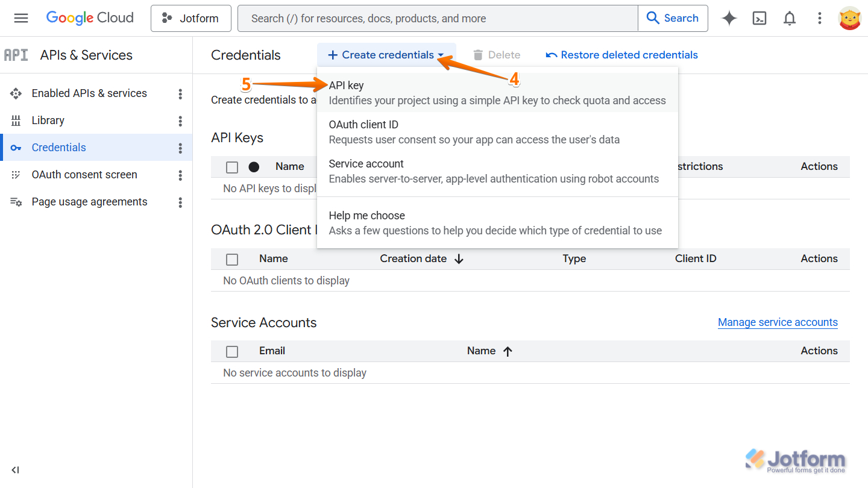This screenshot has width=868, height=488.
Task: Click inside the resources search field
Action: 422,18
